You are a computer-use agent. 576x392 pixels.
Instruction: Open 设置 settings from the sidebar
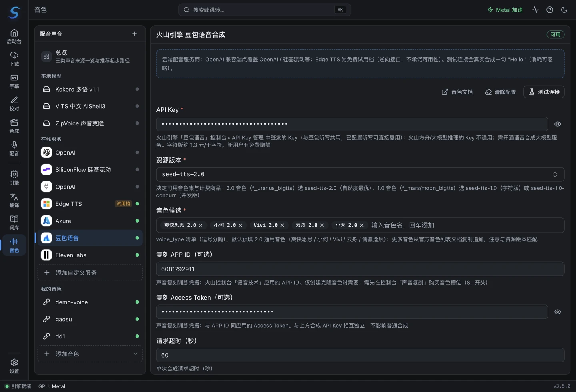point(14,366)
